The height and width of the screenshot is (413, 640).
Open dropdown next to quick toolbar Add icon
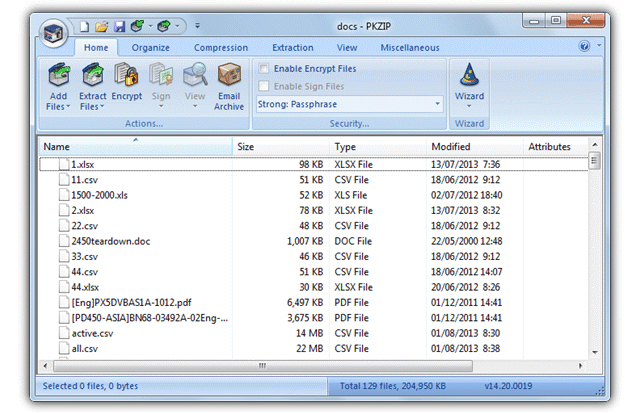[150, 26]
